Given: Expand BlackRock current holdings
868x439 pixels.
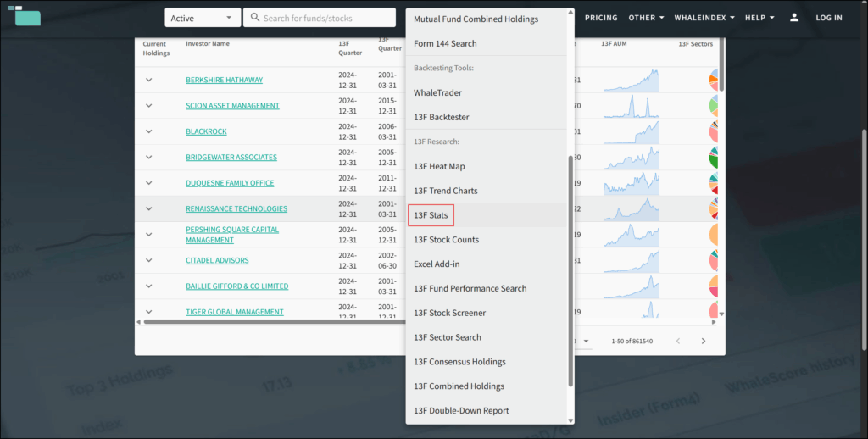Looking at the screenshot, I should 149,131.
